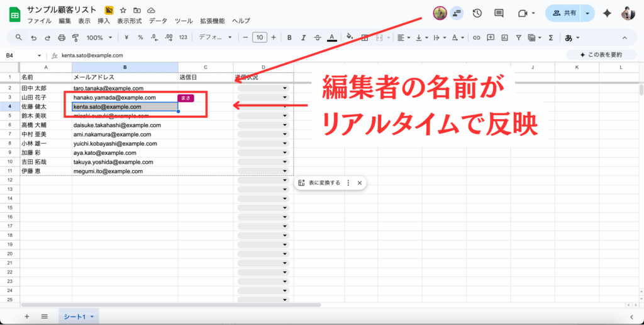The height and width of the screenshot is (325, 644).
Task: Click the font size input field
Action: pos(260,38)
